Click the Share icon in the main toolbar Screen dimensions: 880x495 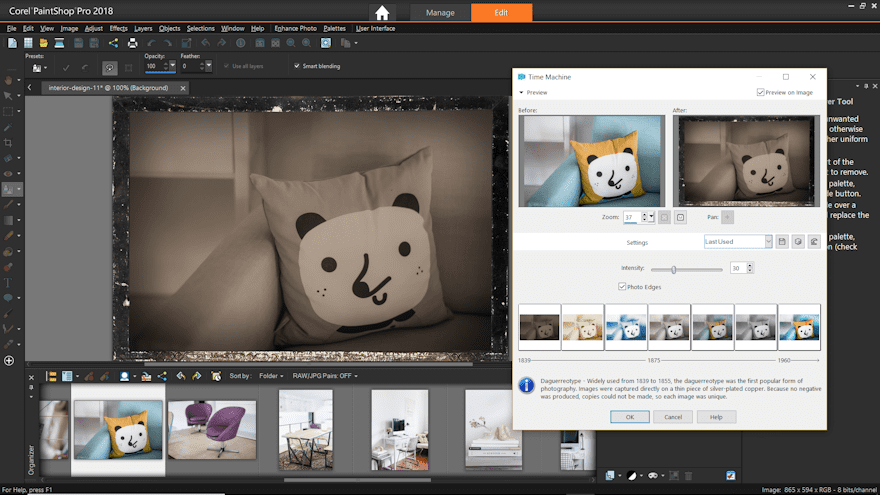(114, 43)
